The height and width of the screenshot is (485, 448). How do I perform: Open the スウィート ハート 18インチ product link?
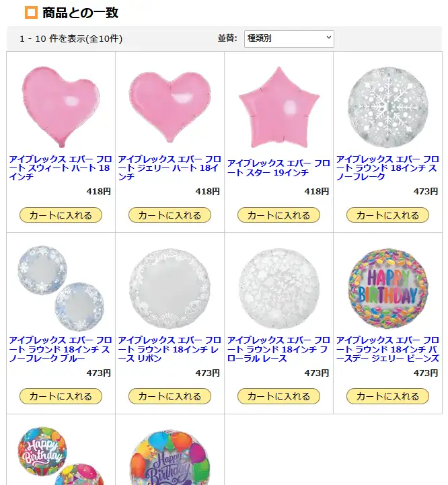(x=61, y=168)
